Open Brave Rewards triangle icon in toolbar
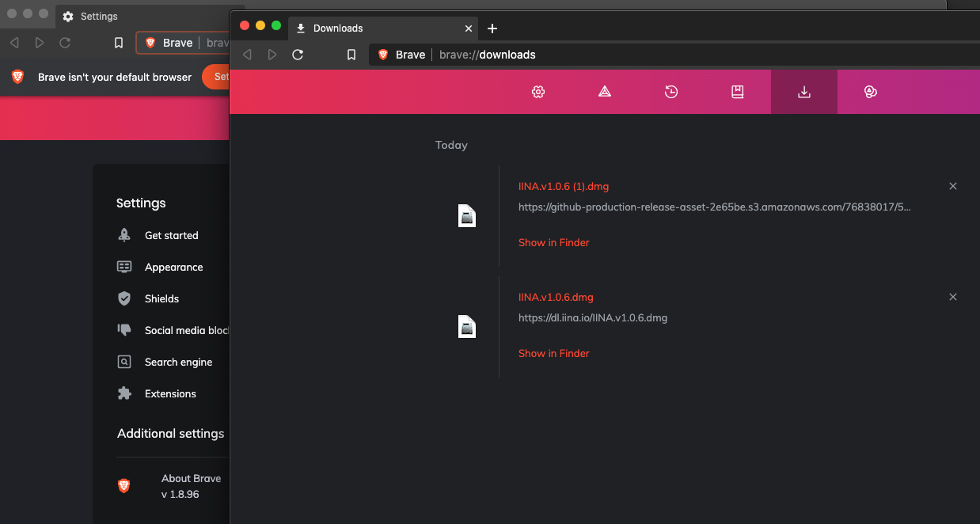Viewport: 980px width, 524px height. [x=605, y=92]
